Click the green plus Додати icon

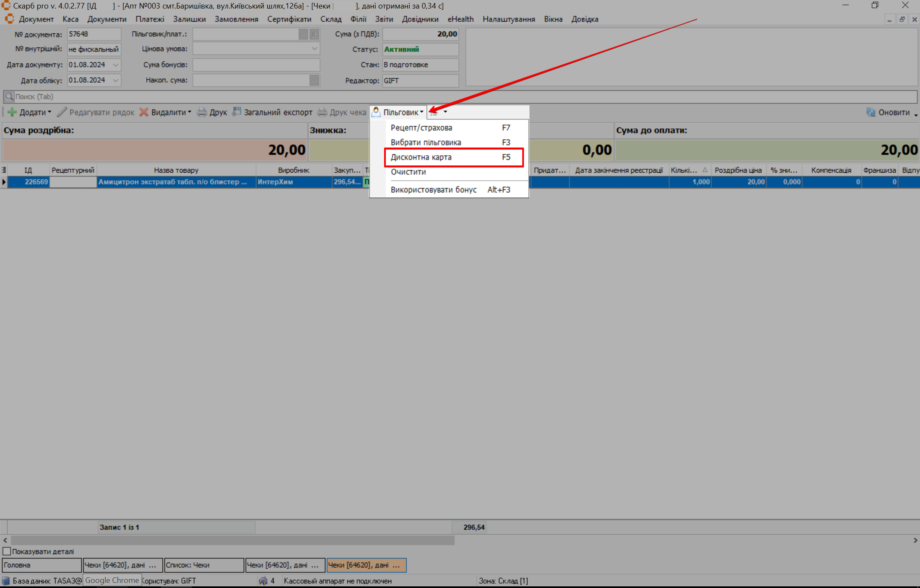tap(12, 112)
